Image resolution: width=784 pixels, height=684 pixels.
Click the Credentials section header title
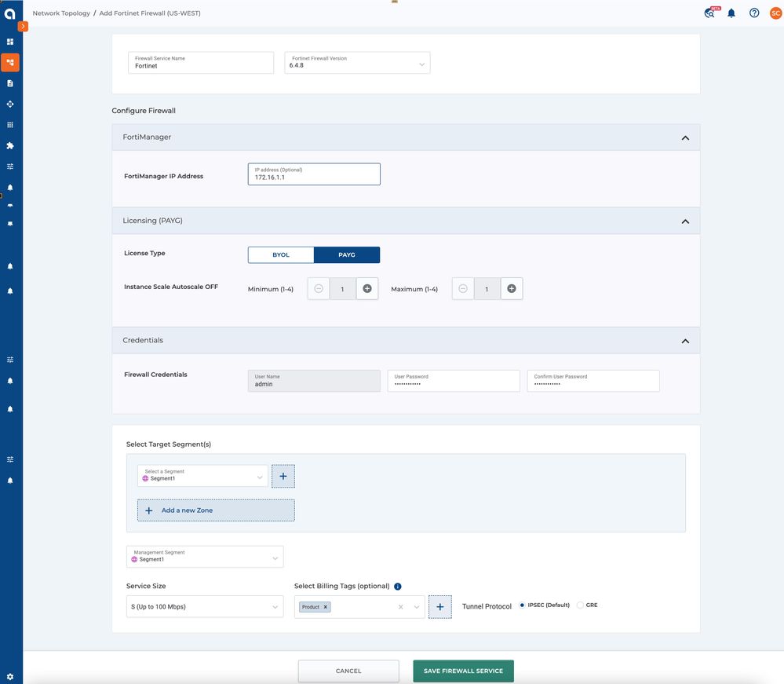click(143, 340)
